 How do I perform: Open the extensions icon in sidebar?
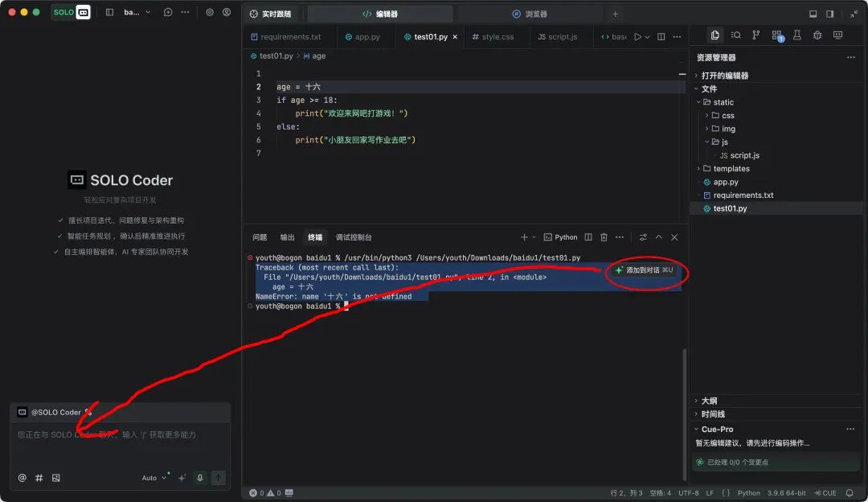tap(777, 35)
